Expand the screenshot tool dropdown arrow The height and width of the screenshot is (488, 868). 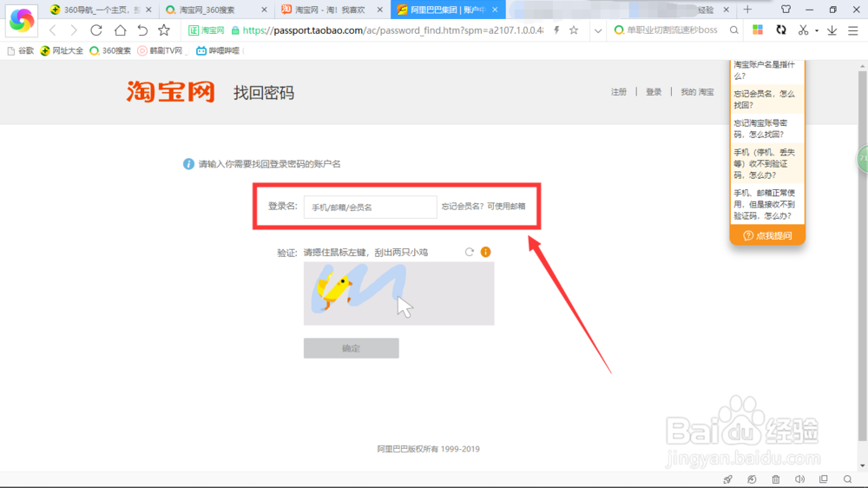pos(817,31)
